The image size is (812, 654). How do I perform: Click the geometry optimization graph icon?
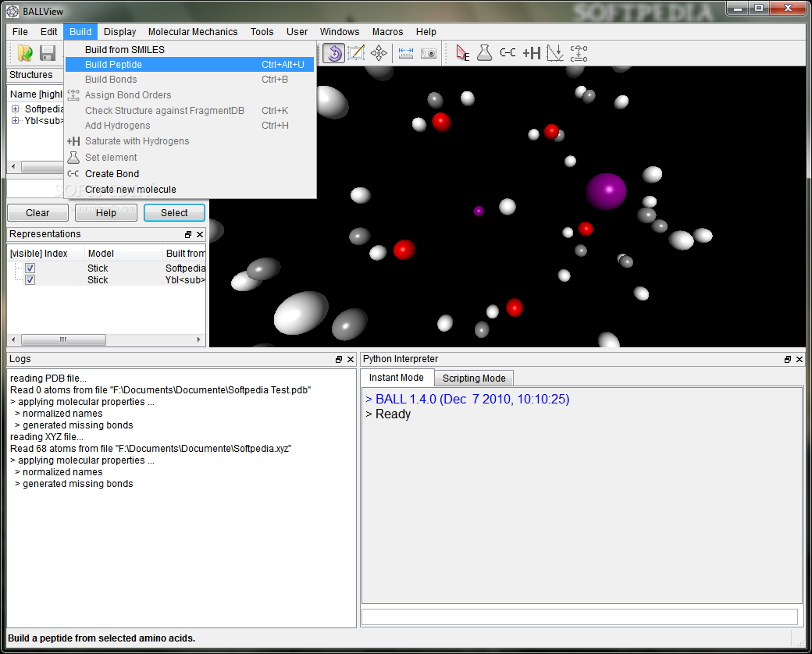tap(555, 53)
